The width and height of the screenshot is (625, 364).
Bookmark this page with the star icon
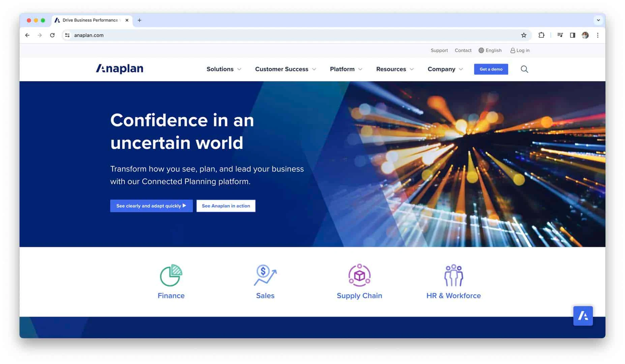click(524, 35)
